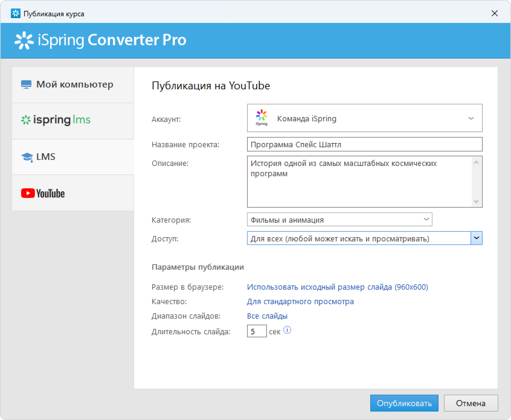The height and width of the screenshot is (420, 511).
Task: Close the Публикация курса dialog
Action: (x=494, y=13)
